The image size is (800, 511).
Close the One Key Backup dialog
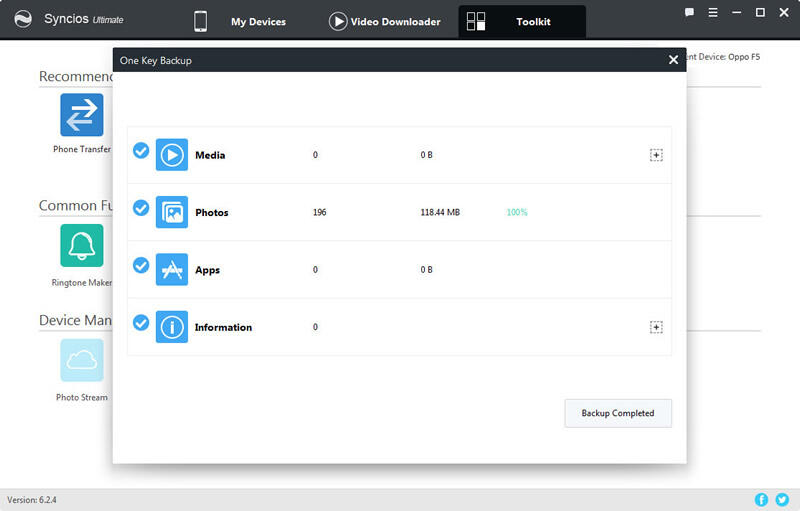(673, 60)
